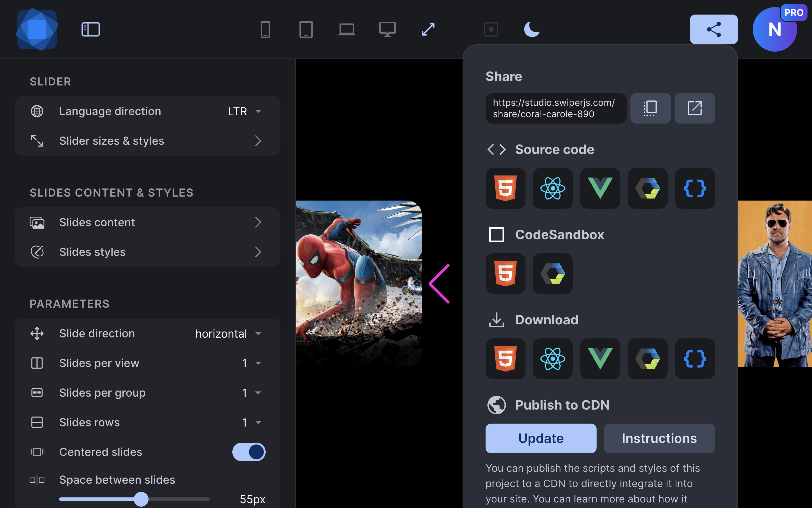Download HTML project
This screenshot has height=508, width=812.
pos(505,359)
